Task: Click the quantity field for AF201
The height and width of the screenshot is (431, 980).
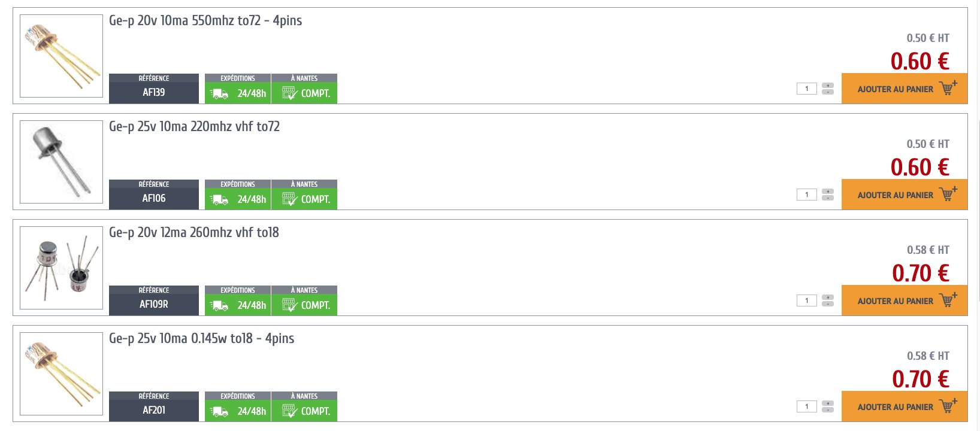Action: 807,406
